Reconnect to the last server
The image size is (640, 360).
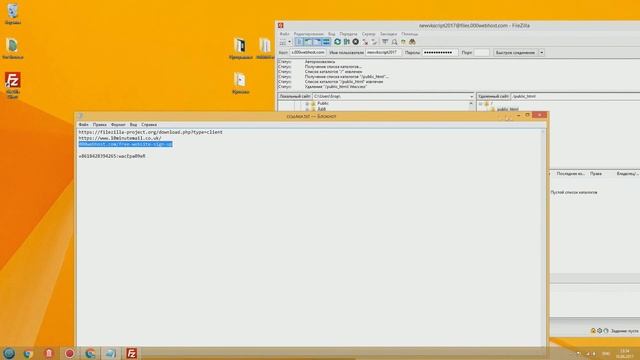tap(374, 42)
